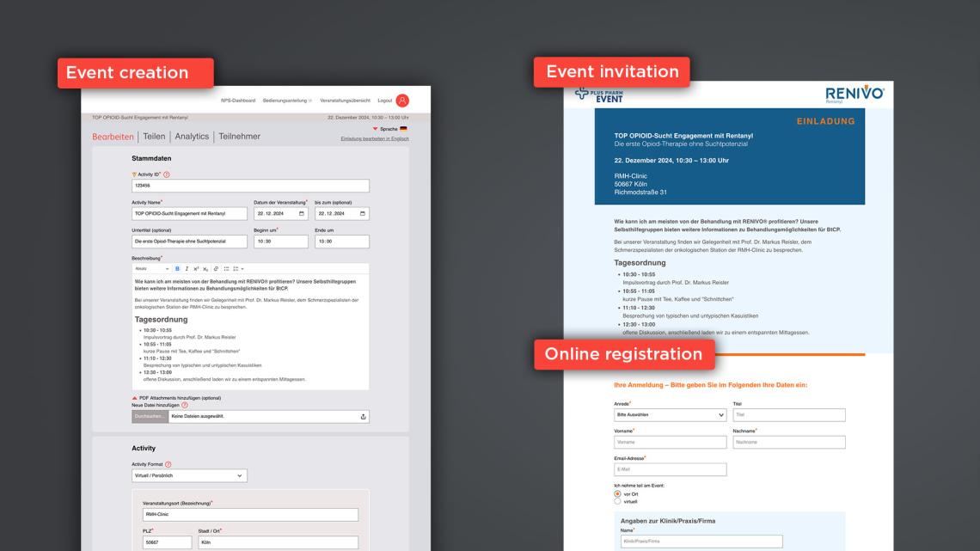Open calendar picker for Datum der Veranstaltung
Screen dimensions: 980x551
(x=301, y=214)
